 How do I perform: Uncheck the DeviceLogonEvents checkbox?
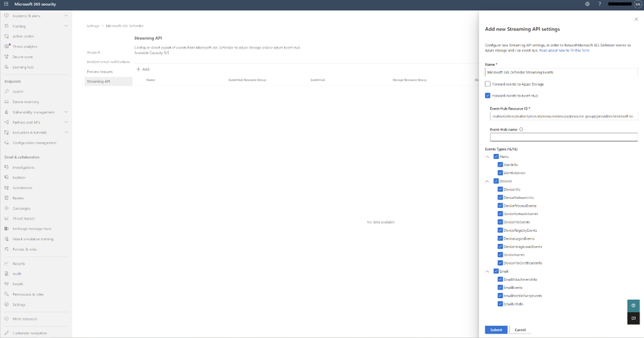(x=500, y=238)
